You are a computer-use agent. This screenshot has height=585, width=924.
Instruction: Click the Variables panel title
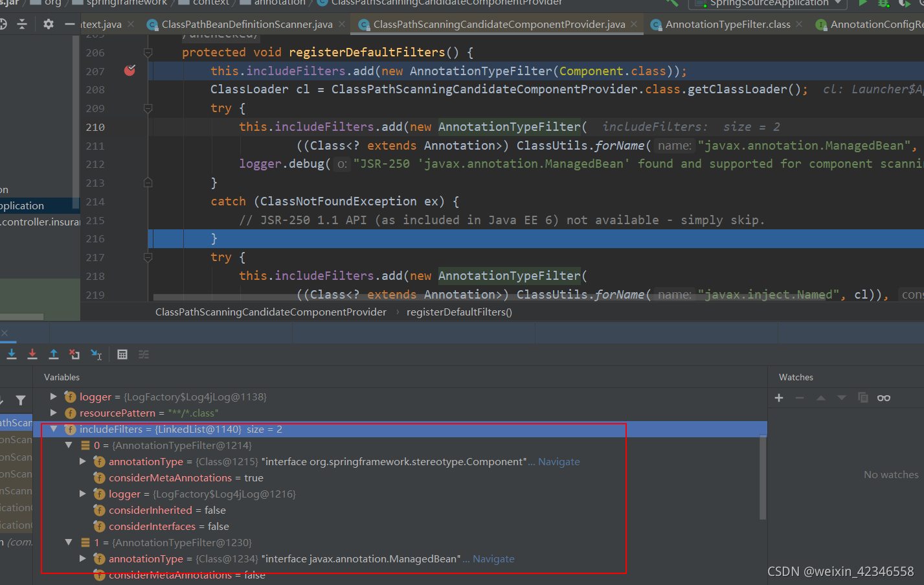tap(62, 377)
